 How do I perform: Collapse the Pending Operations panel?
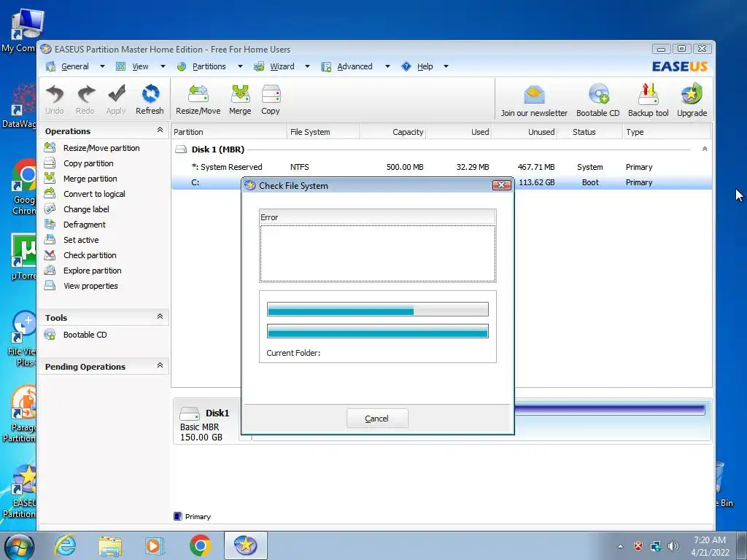pyautogui.click(x=160, y=366)
